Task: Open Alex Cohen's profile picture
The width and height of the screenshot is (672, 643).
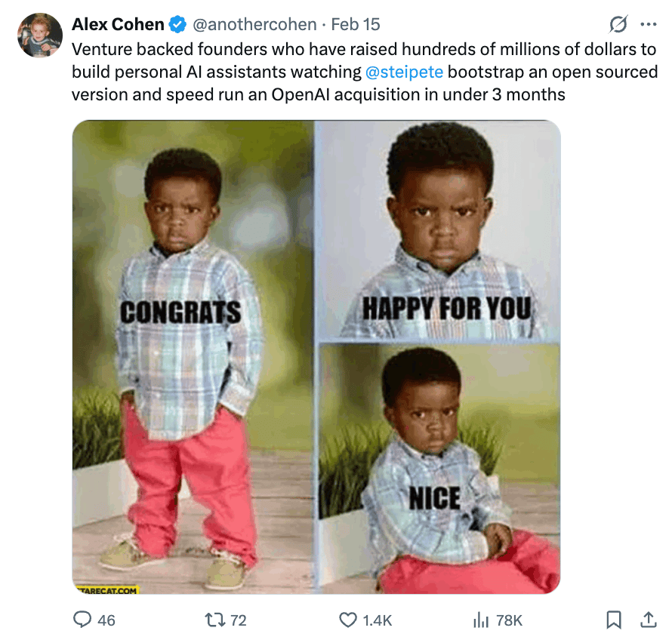Action: click(39, 35)
